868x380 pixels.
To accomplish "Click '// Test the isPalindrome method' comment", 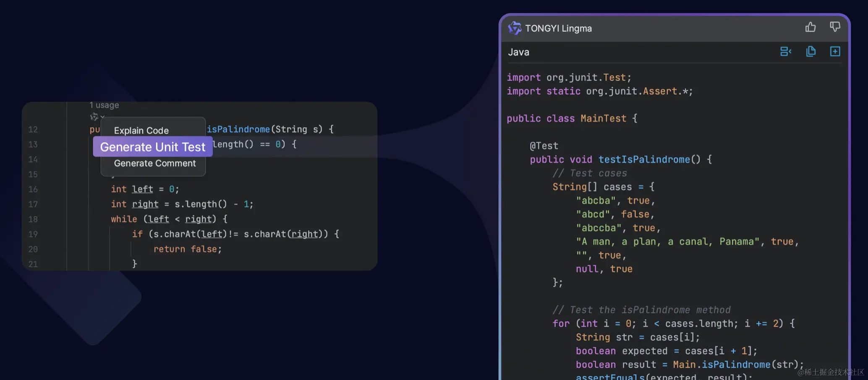I will coord(642,310).
